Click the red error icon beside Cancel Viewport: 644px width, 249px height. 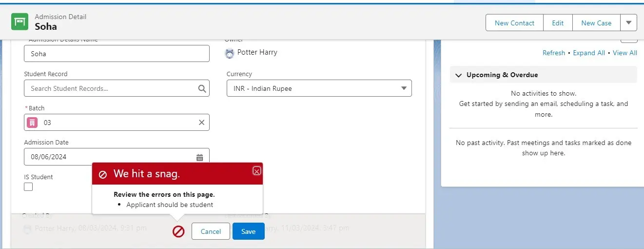click(178, 231)
